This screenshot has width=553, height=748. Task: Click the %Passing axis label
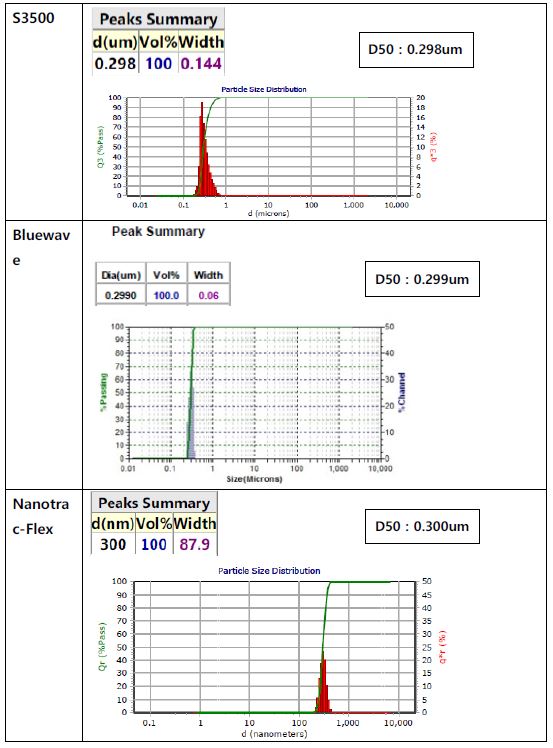coord(104,392)
